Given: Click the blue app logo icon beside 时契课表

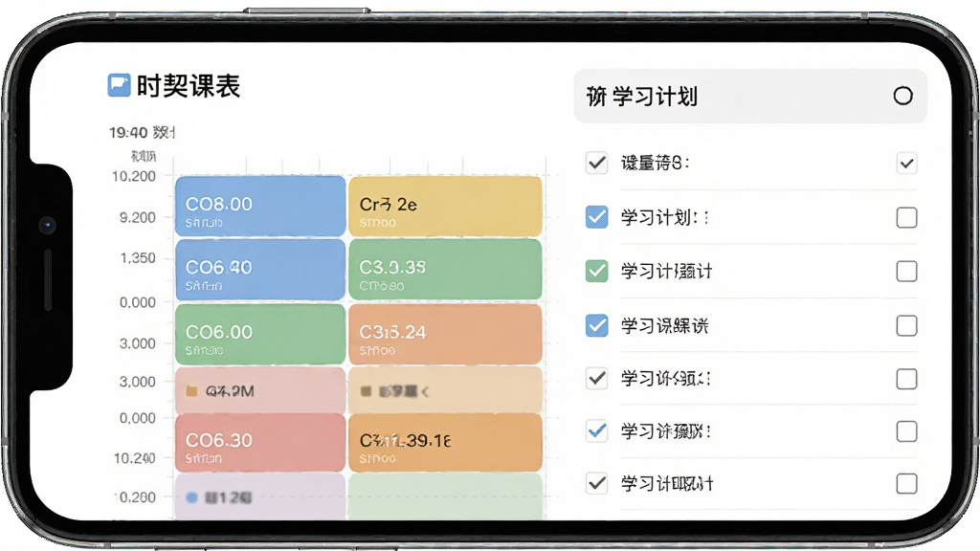Looking at the screenshot, I should pos(119,85).
